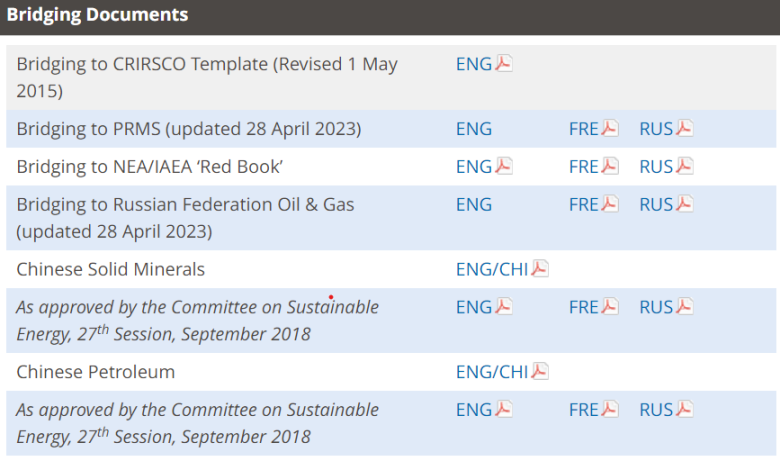The height and width of the screenshot is (461, 780).
Task: Click the PRMS ENG link
Action: point(474,129)
